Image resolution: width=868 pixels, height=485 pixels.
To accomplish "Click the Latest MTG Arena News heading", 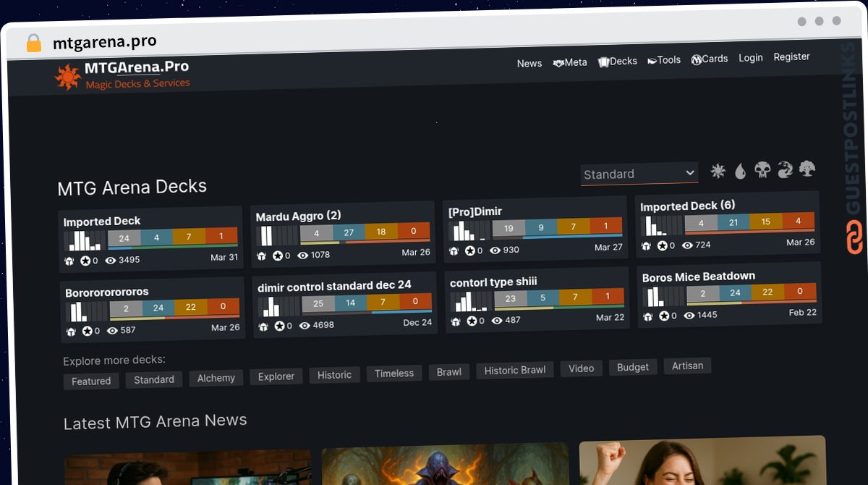I will click(156, 422).
